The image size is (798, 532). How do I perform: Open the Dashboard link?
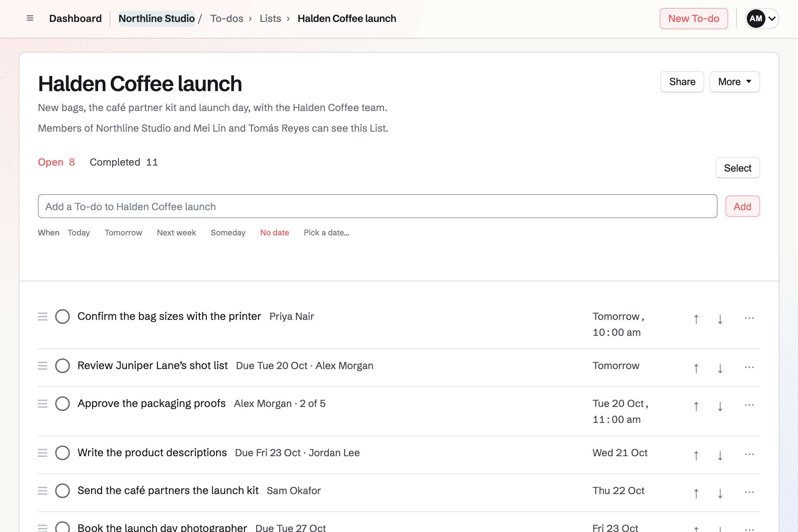tap(75, 18)
